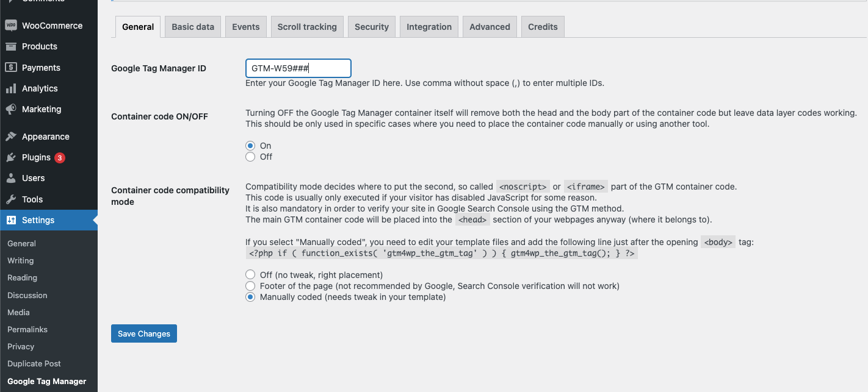Viewport: 868px width, 392px height.
Task: Click the Plugins plug icon
Action: click(x=11, y=157)
